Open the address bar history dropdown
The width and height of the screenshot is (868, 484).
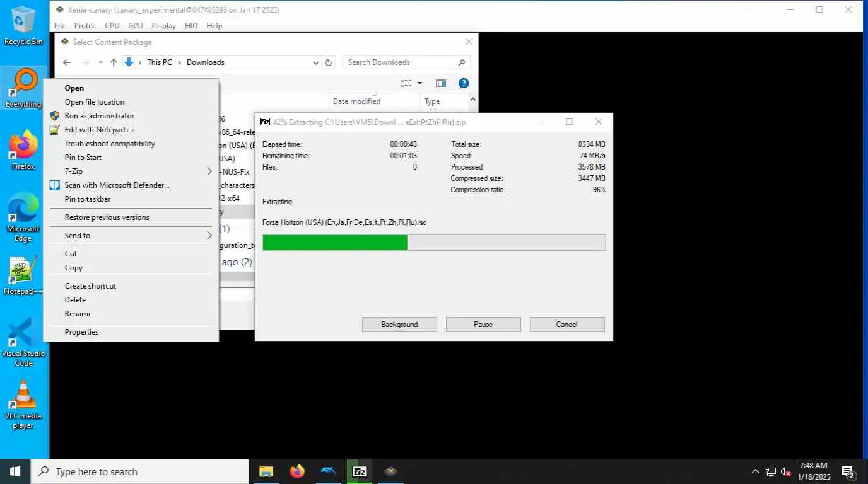316,62
